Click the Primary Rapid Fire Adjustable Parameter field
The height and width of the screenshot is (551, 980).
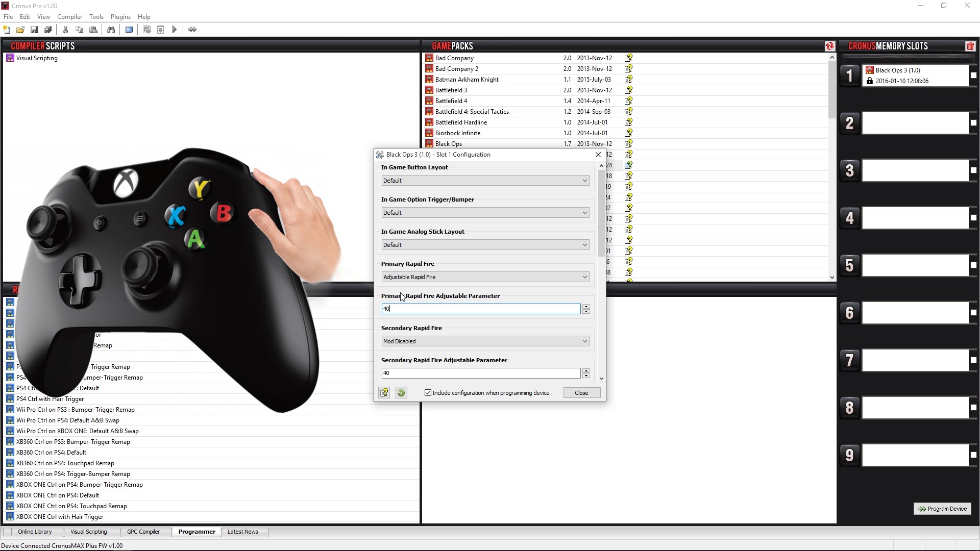[x=481, y=309]
